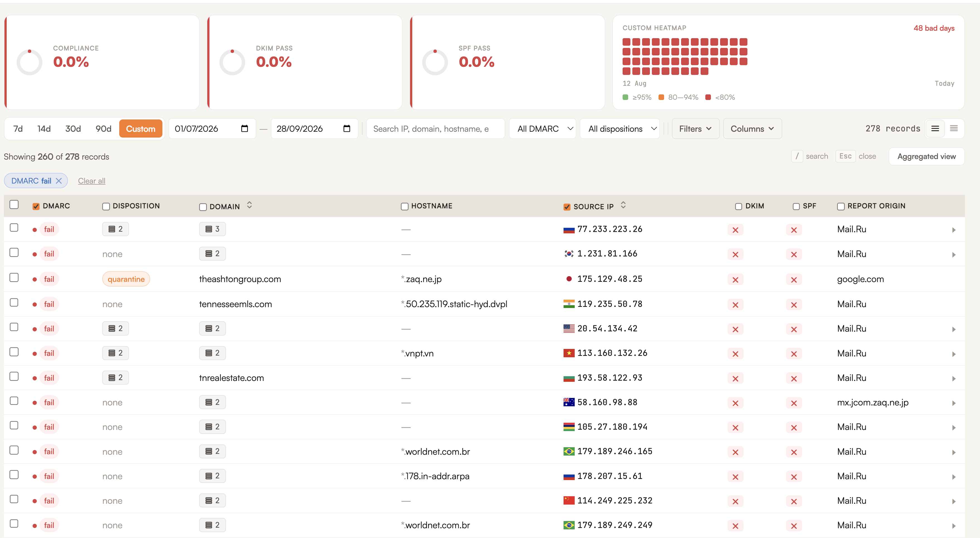Expand the row for 179.189.249.249
This screenshot has height=538, width=980.
[x=954, y=526]
